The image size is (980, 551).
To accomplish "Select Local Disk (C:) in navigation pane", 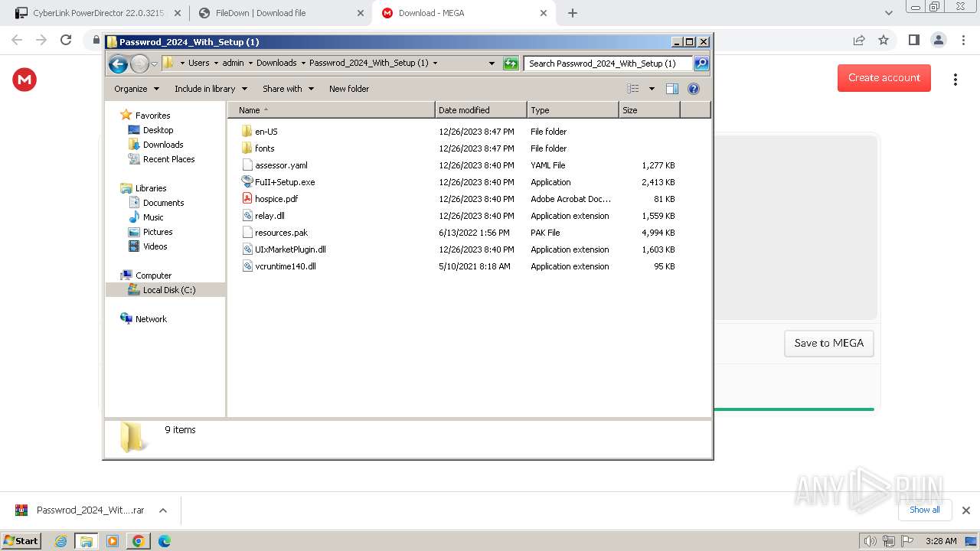I will point(168,290).
